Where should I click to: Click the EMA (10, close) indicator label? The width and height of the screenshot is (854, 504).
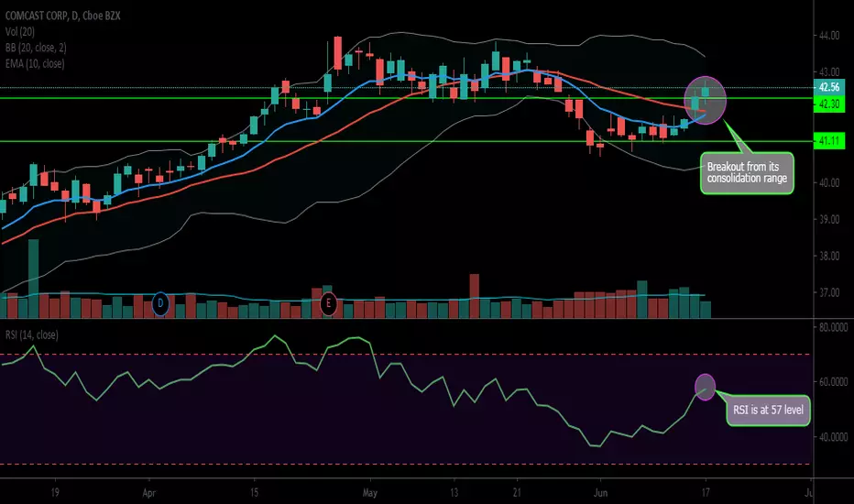tap(35, 64)
